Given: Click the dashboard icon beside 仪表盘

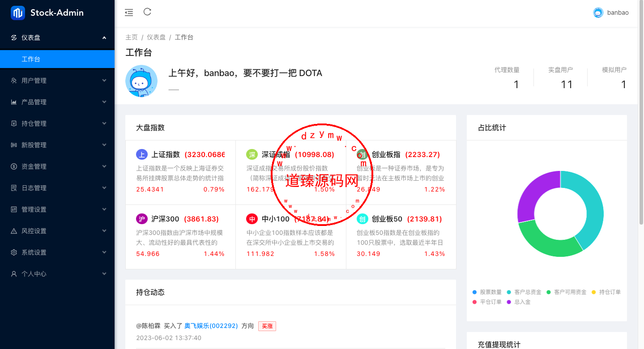Looking at the screenshot, I should [x=14, y=38].
